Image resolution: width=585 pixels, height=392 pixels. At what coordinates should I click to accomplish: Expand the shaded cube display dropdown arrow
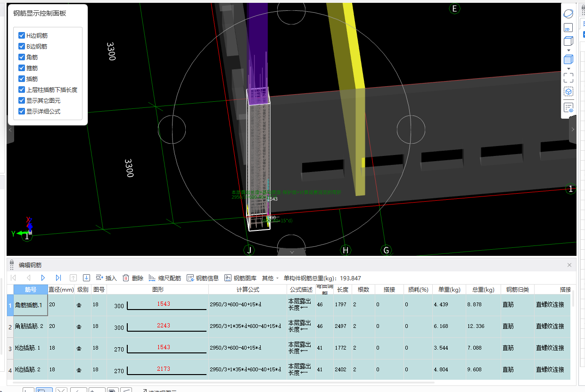(x=569, y=69)
